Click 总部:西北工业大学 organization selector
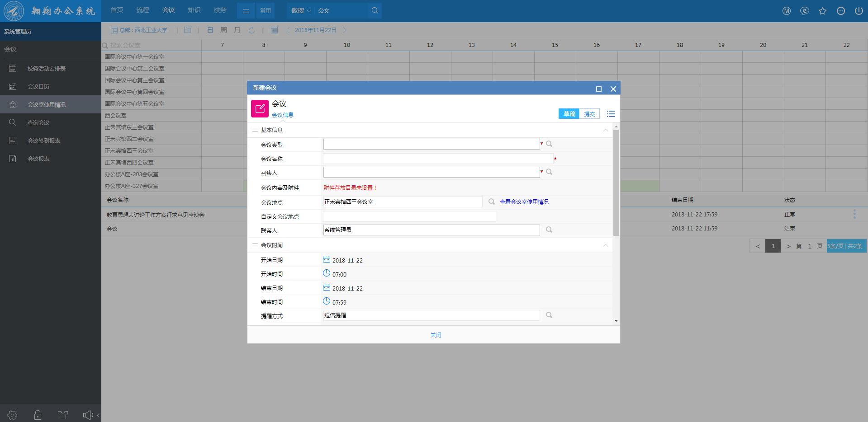The width and height of the screenshot is (868, 422). (139, 30)
